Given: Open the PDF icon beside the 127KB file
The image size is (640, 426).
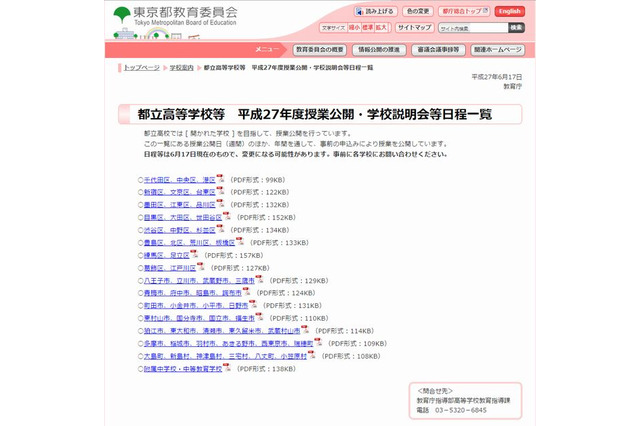Looking at the screenshot, I should coord(201,267).
